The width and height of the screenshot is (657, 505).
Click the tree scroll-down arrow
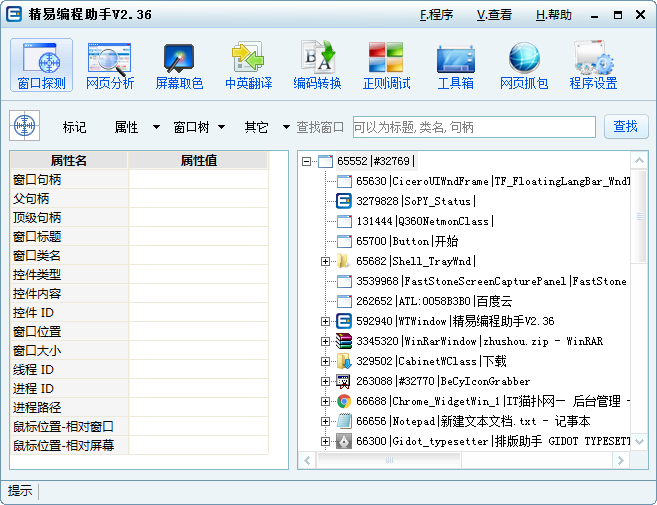coord(639,441)
